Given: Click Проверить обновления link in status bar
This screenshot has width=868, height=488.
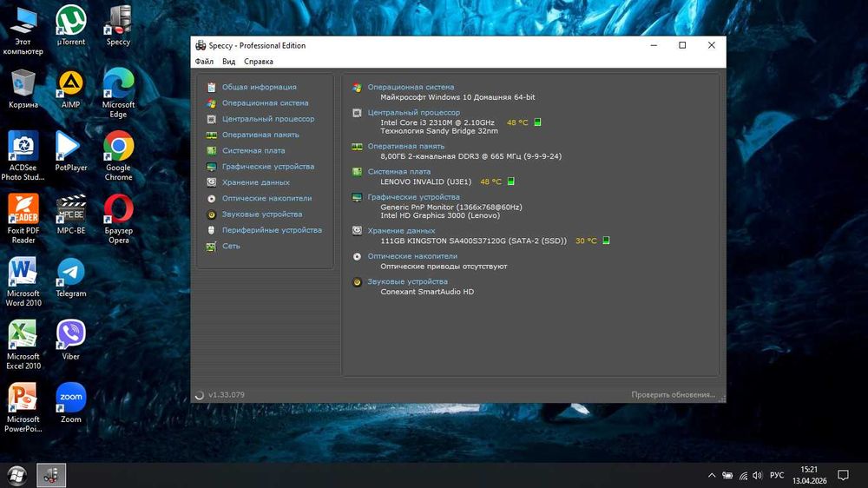Looking at the screenshot, I should 674,394.
